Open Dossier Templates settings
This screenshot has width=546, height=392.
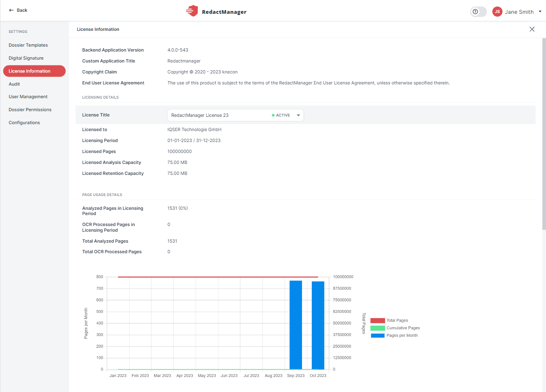tap(28, 45)
